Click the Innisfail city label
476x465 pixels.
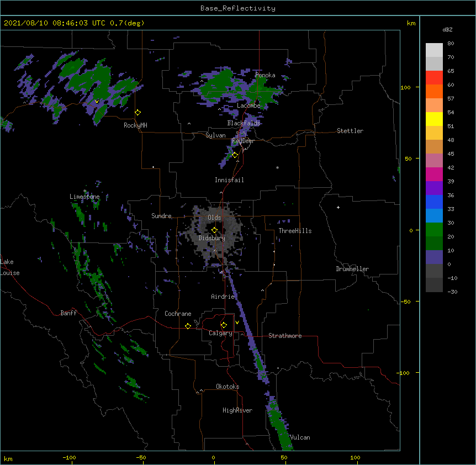click(229, 180)
